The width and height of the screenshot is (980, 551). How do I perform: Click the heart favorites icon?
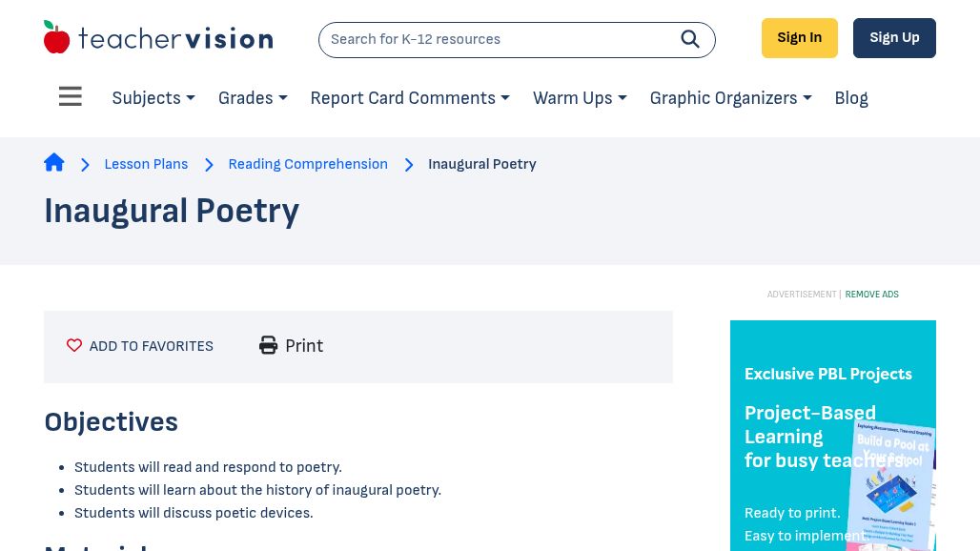(74, 346)
